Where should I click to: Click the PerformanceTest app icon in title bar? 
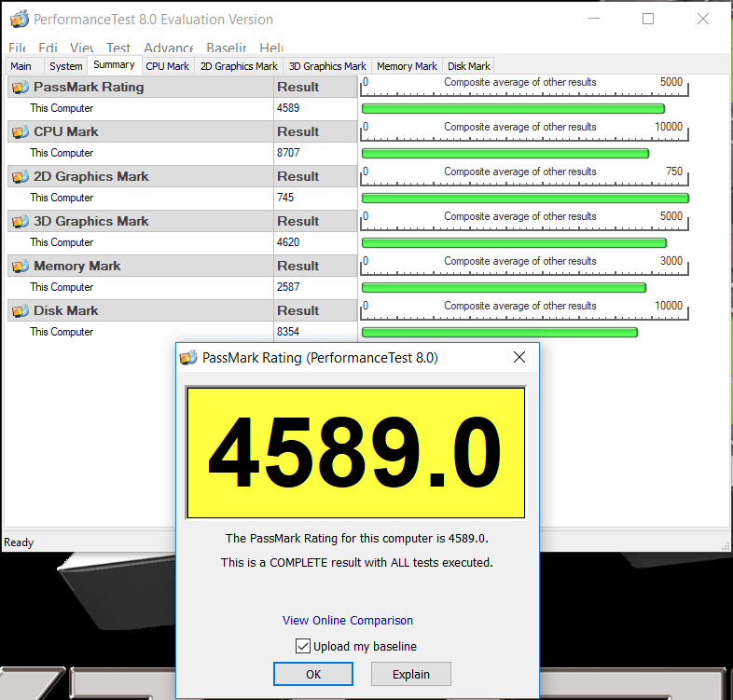tap(20, 20)
